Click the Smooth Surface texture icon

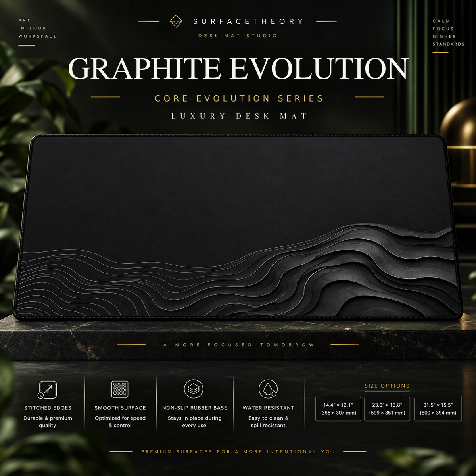120,390
